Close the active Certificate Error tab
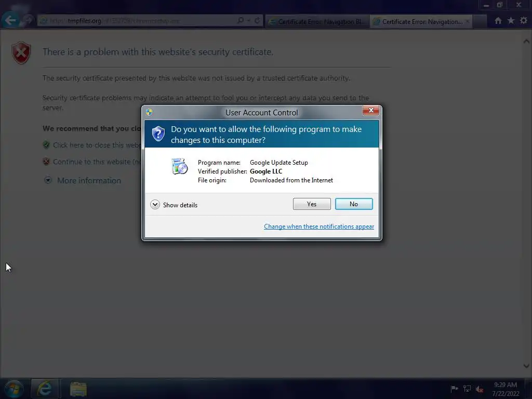The height and width of the screenshot is (399, 532). click(x=468, y=21)
